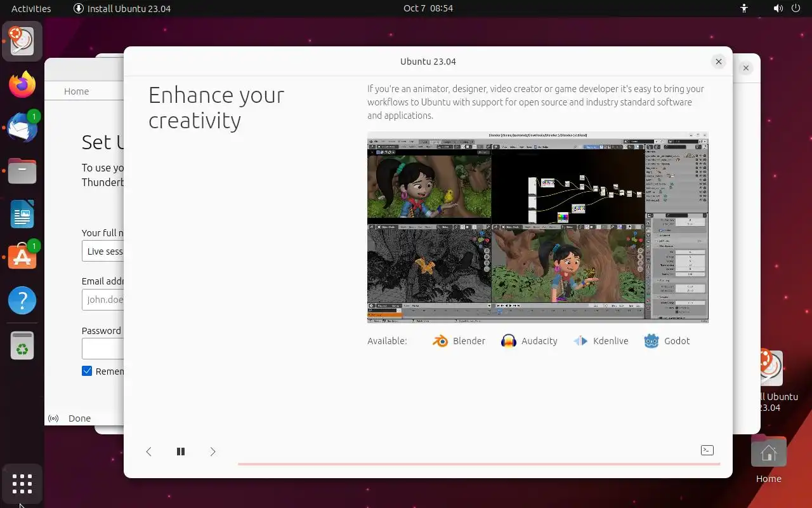Click the Enhance your creativity heading

click(216, 107)
